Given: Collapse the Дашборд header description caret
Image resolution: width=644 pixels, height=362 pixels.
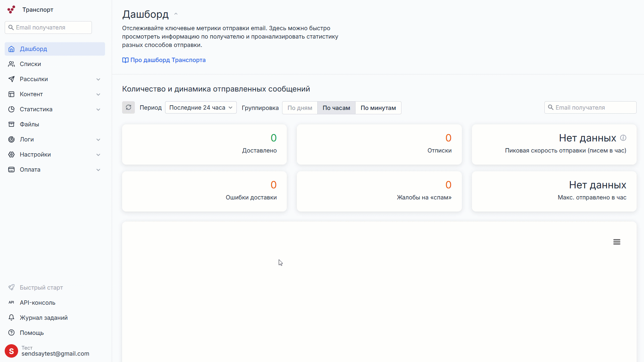Looking at the screenshot, I should [176, 14].
